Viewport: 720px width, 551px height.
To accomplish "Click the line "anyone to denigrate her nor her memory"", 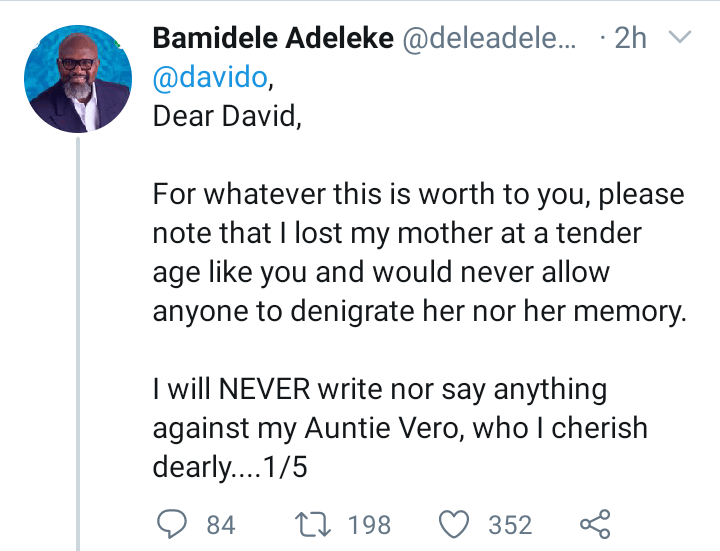I will (x=420, y=310).
